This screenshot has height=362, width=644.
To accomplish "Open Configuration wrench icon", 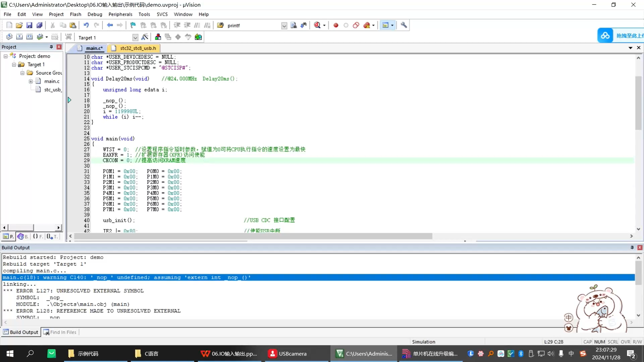I will tap(404, 25).
